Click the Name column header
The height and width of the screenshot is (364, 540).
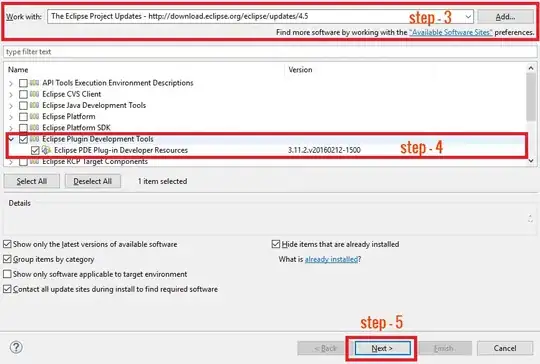[x=18, y=70]
